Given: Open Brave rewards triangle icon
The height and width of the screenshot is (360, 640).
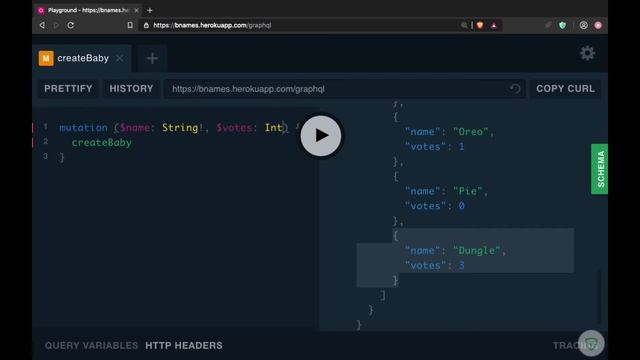Looking at the screenshot, I should point(494,25).
